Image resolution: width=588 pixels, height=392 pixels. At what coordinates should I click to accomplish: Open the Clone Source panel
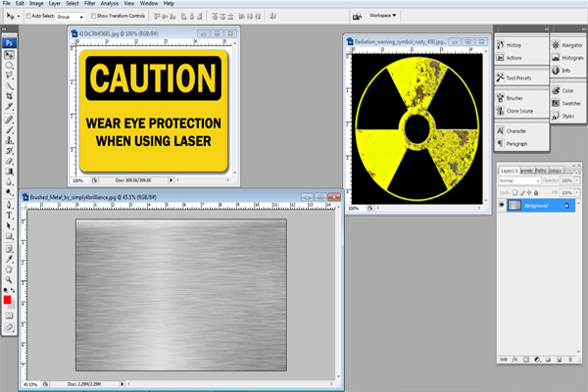point(521,111)
